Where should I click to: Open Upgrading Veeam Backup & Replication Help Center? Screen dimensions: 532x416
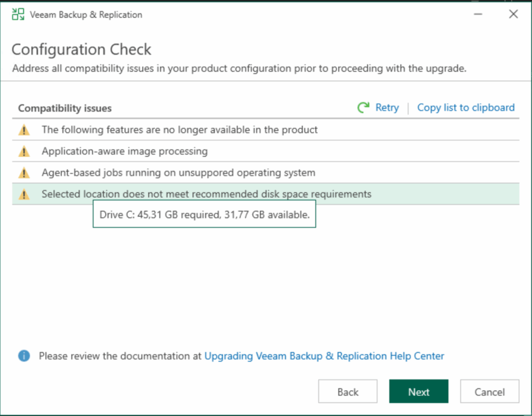(x=324, y=356)
